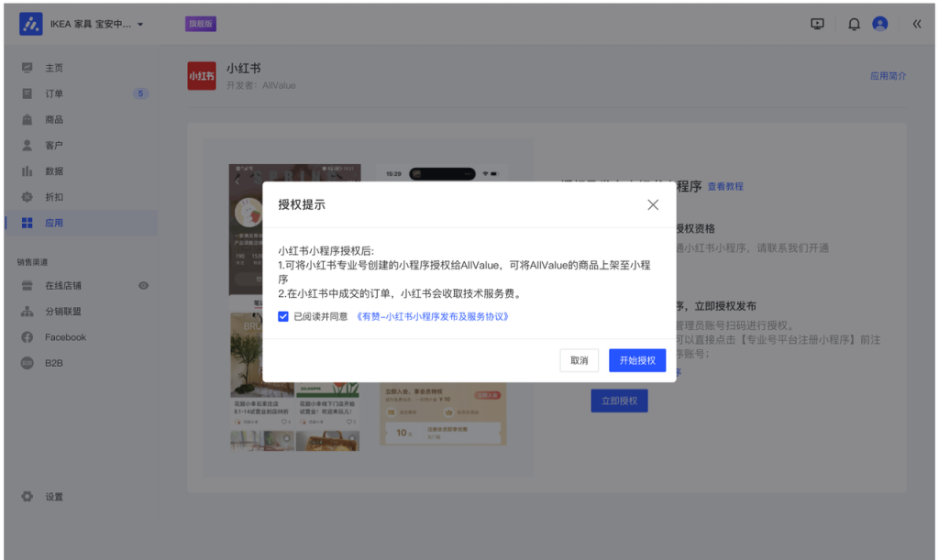Click the 小红书 app logo
Viewport: 939px width, 560px height.
coord(202,76)
